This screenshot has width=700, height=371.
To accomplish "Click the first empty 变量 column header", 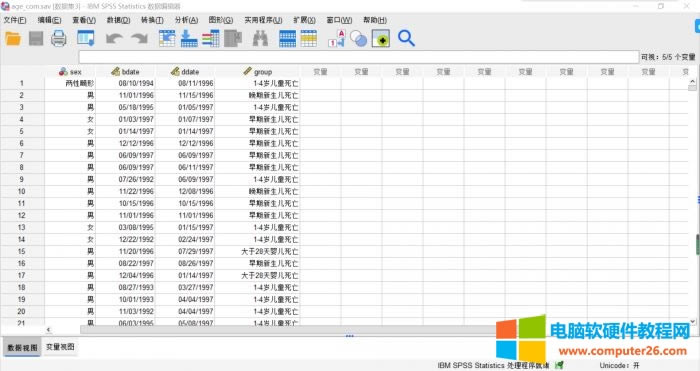I will pos(321,72).
